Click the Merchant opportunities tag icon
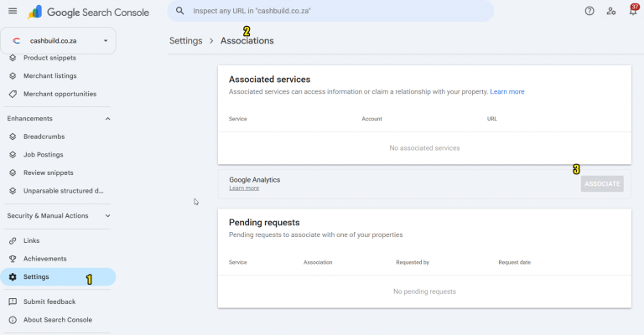 pos(13,94)
